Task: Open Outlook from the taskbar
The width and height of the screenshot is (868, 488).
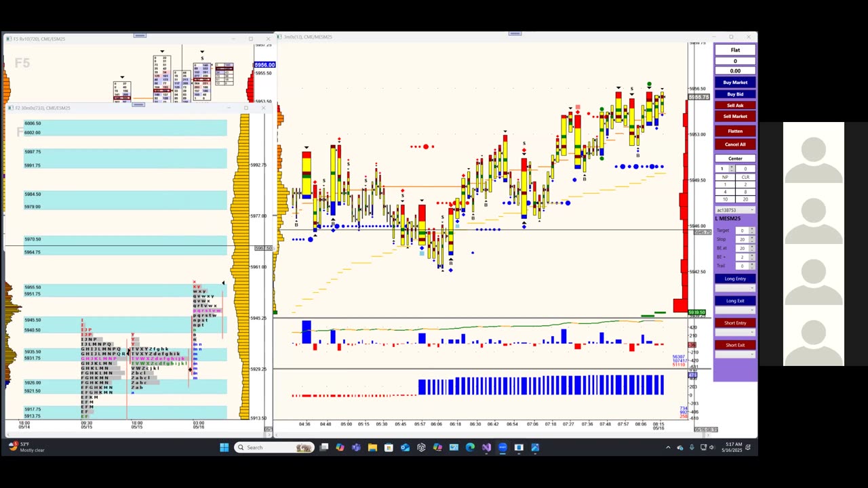Action: (x=405, y=447)
